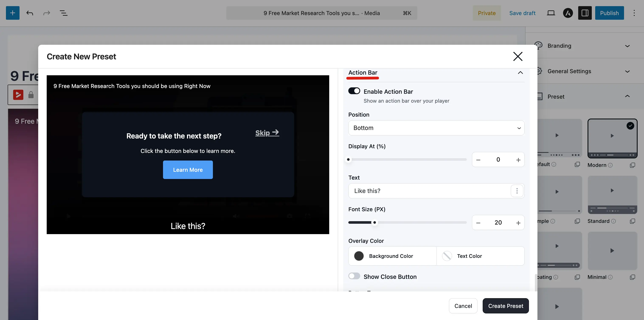This screenshot has width=644, height=320.
Task: Select the Minimal preset thumbnail
Action: pos(612,251)
